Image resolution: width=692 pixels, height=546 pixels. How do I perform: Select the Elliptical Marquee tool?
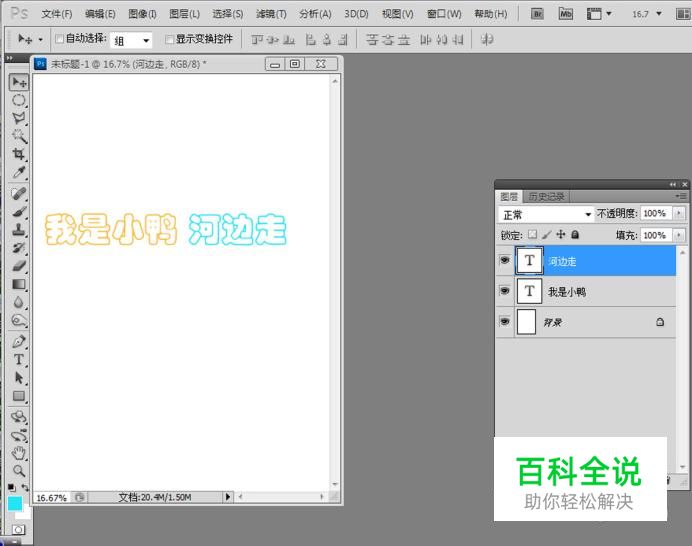point(19,100)
